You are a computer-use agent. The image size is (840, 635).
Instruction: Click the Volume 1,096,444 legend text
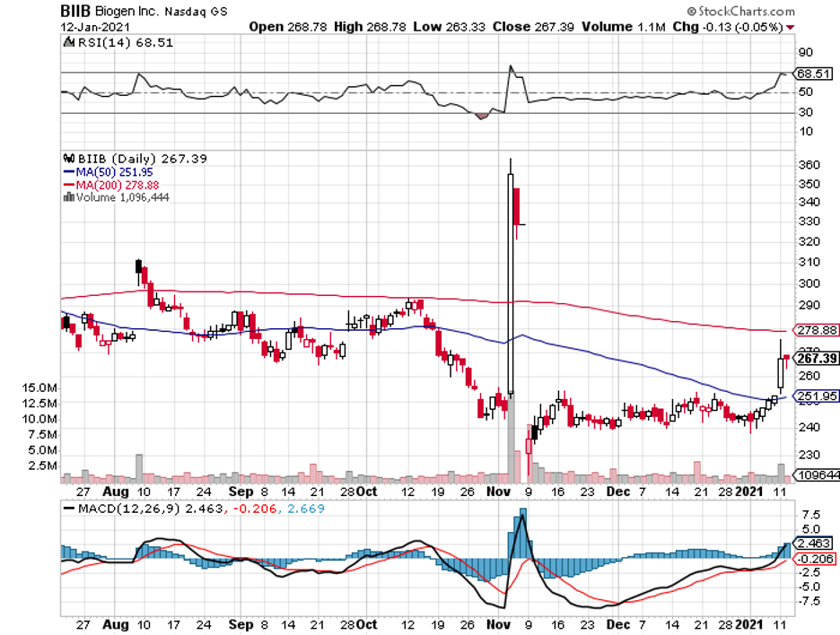pyautogui.click(x=123, y=197)
